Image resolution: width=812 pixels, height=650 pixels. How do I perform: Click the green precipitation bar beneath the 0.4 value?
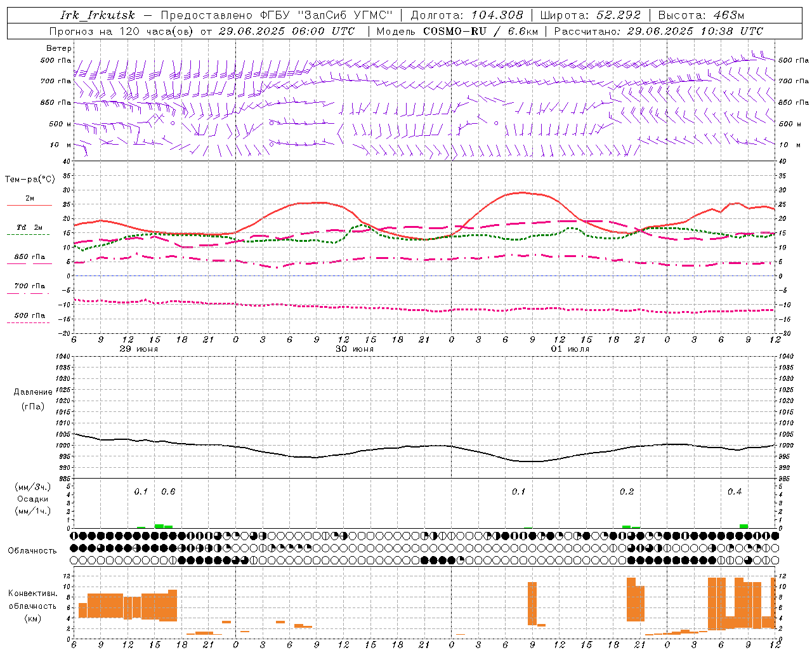743,526
